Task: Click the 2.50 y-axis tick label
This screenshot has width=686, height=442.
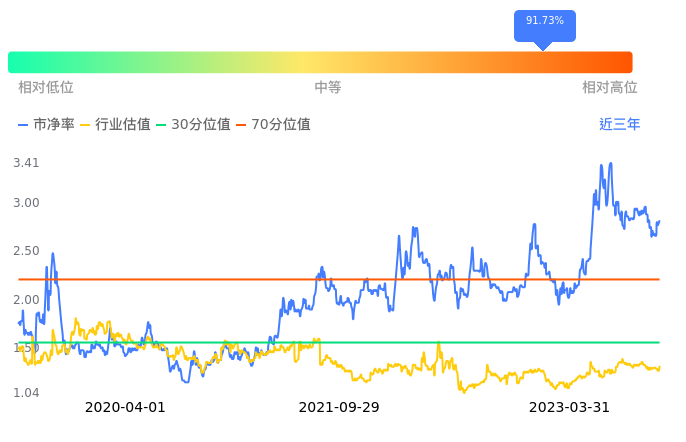Action: [x=26, y=251]
